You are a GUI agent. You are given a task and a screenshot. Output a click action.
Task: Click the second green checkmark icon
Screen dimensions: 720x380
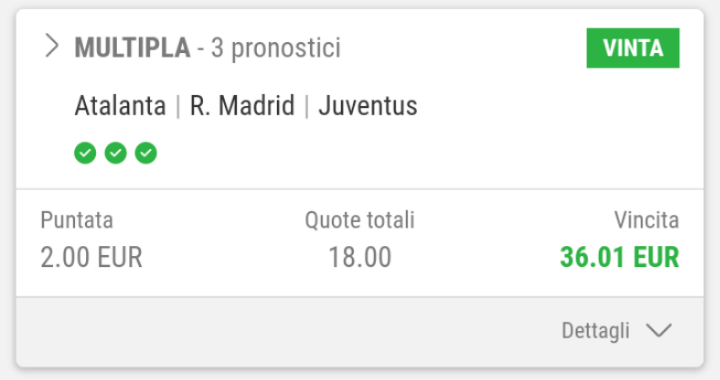(x=116, y=153)
